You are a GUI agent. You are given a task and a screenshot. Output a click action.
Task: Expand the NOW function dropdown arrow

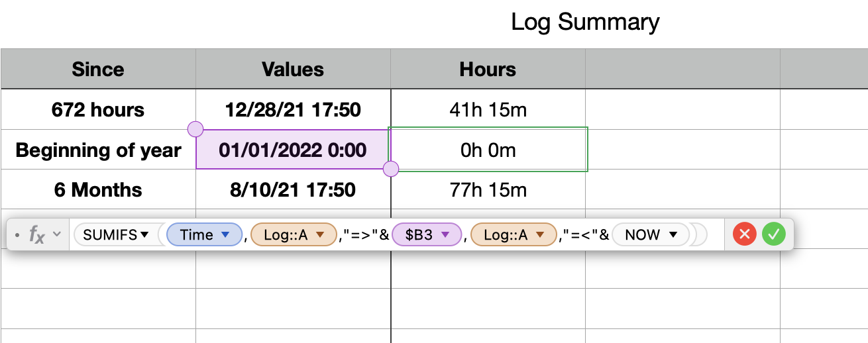[673, 234]
